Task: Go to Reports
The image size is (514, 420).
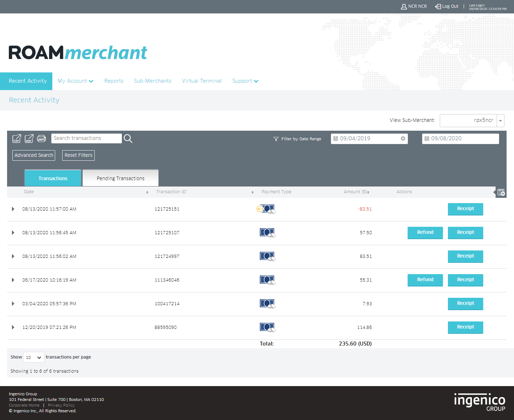Action: point(114,81)
